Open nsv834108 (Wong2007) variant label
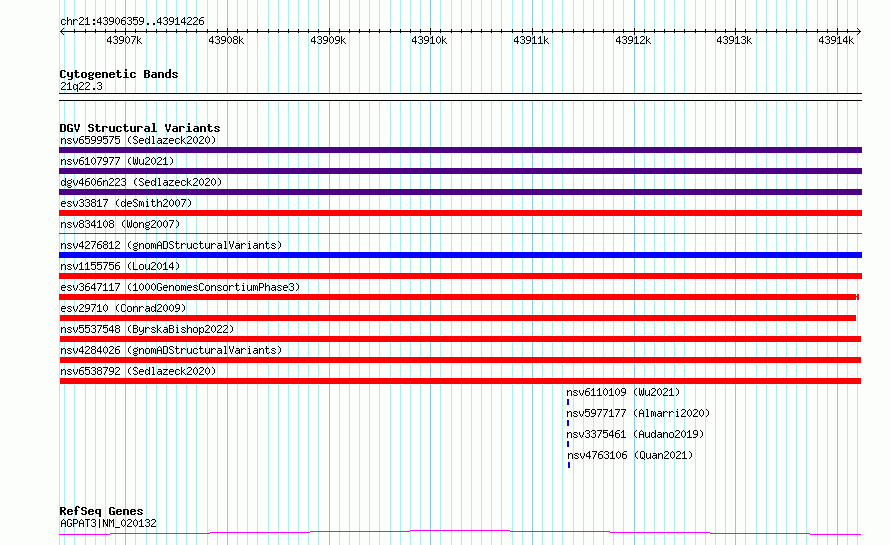This screenshot has width=890, height=545. 120,224
